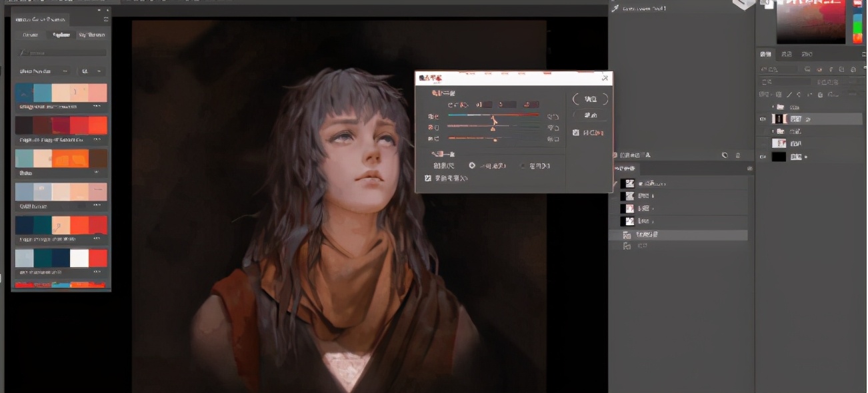Viewport: 868px width, 393px height.
Task: Enable the Preserve Luminosity checkbox
Action: click(428, 179)
